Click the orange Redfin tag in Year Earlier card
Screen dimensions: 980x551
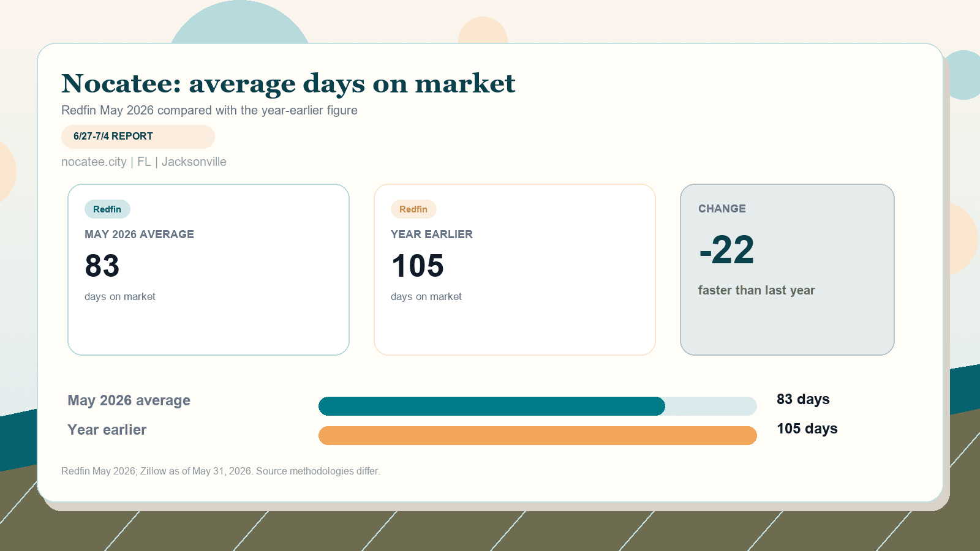(413, 209)
